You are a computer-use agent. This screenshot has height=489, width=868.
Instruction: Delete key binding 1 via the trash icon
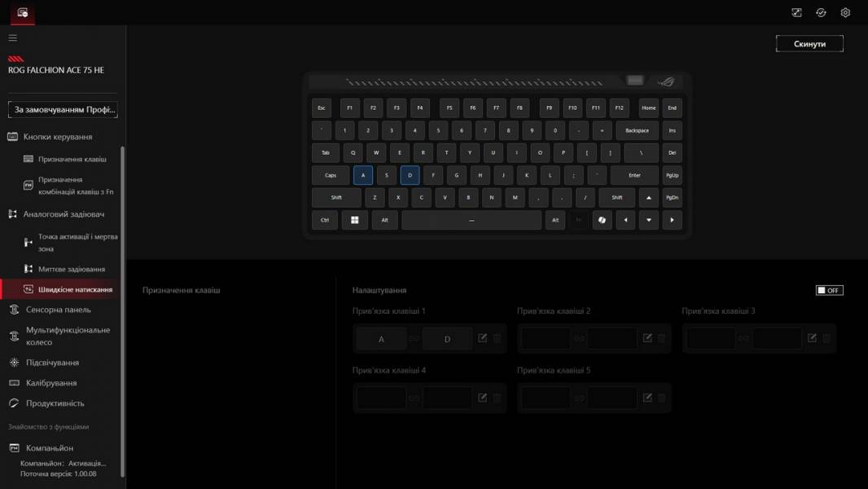point(498,338)
